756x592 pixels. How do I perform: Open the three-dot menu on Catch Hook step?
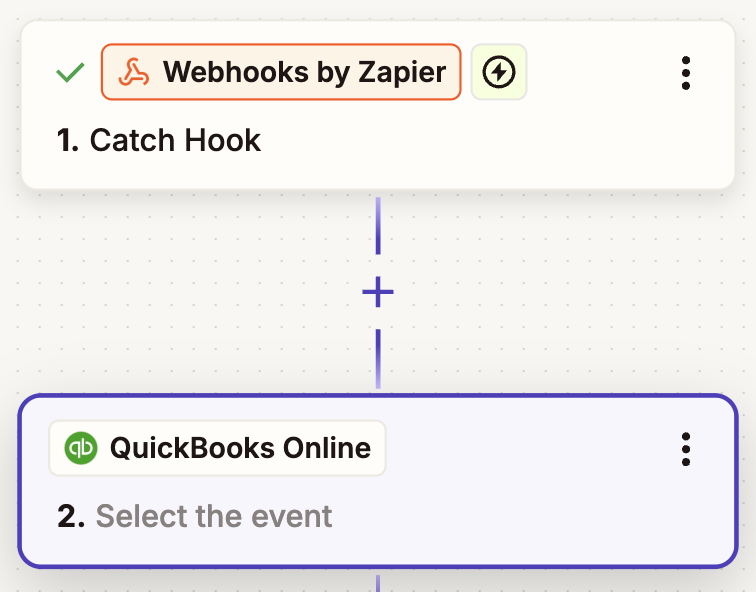pyautogui.click(x=685, y=73)
